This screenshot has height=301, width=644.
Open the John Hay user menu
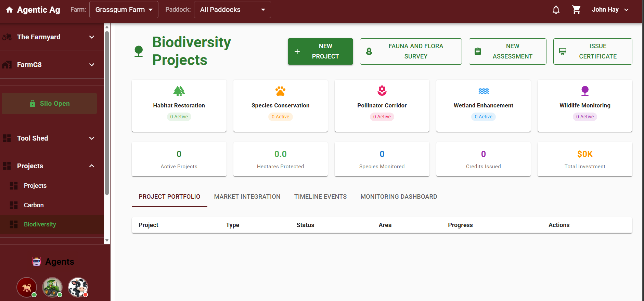point(610,10)
